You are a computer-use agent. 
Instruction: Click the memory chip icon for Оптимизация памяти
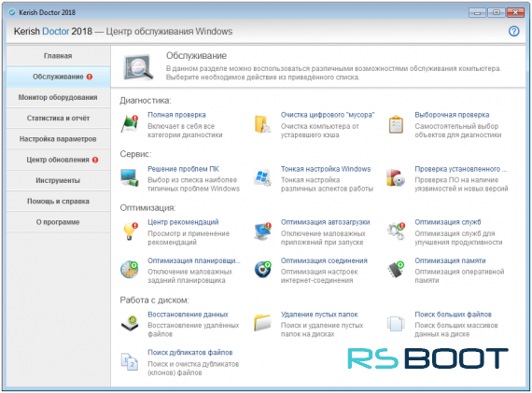coord(396,270)
